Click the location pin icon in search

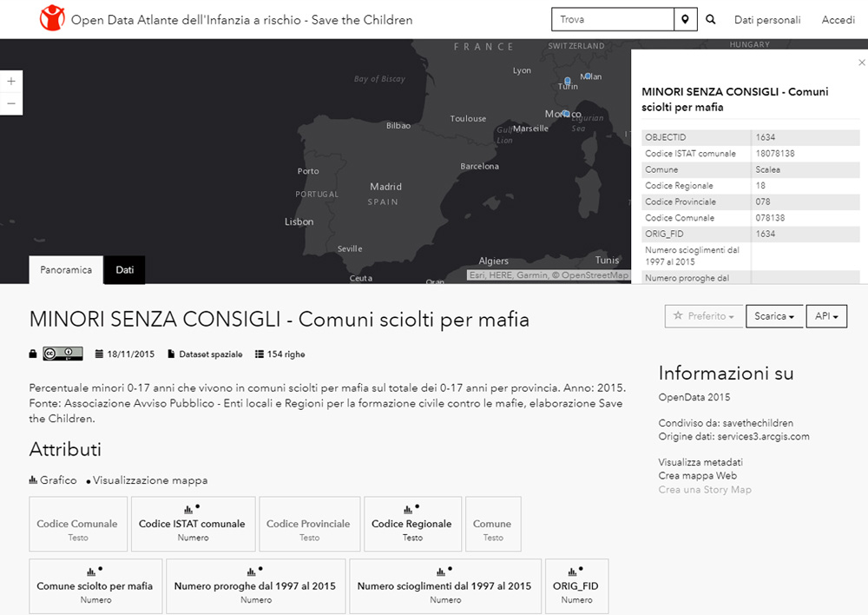tap(686, 19)
